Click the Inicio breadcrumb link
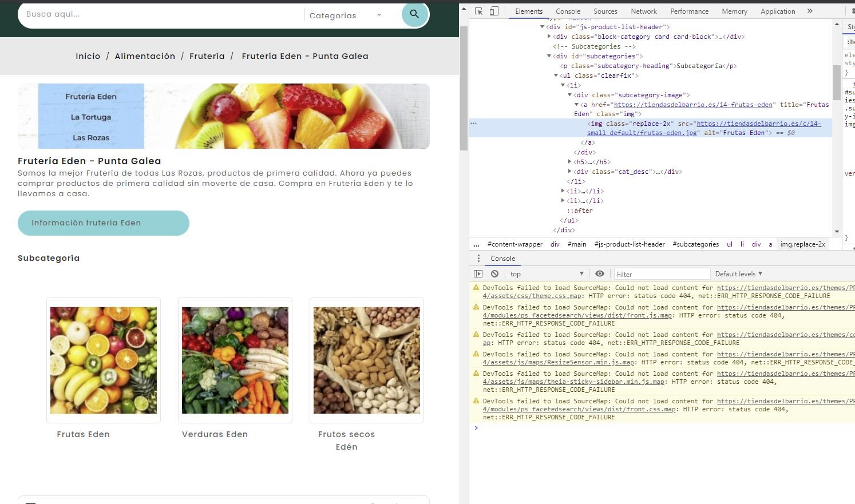The width and height of the screenshot is (855, 504). pos(88,56)
